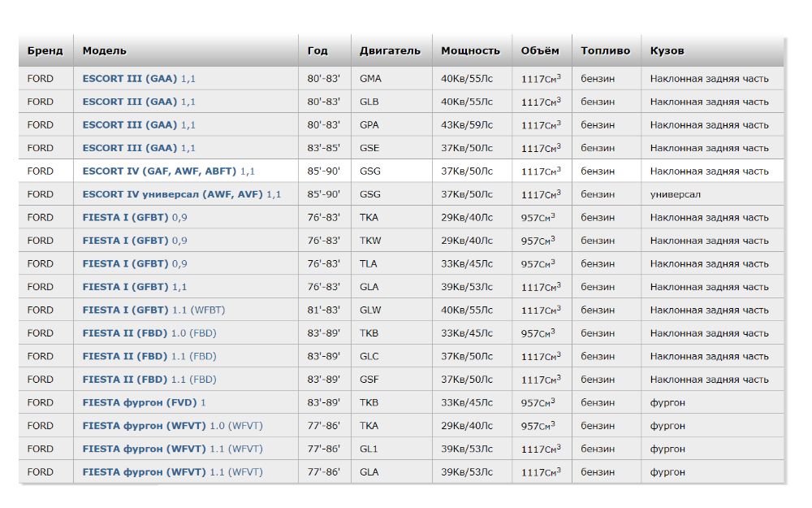This screenshot has width=812, height=508.
Task: Click the Кузов column header
Action: coord(713,50)
